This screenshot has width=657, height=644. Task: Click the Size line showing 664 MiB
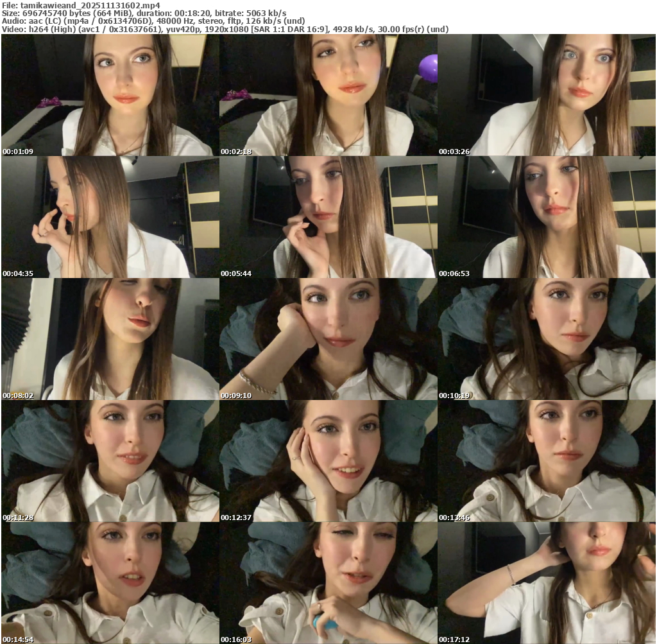pyautogui.click(x=144, y=13)
